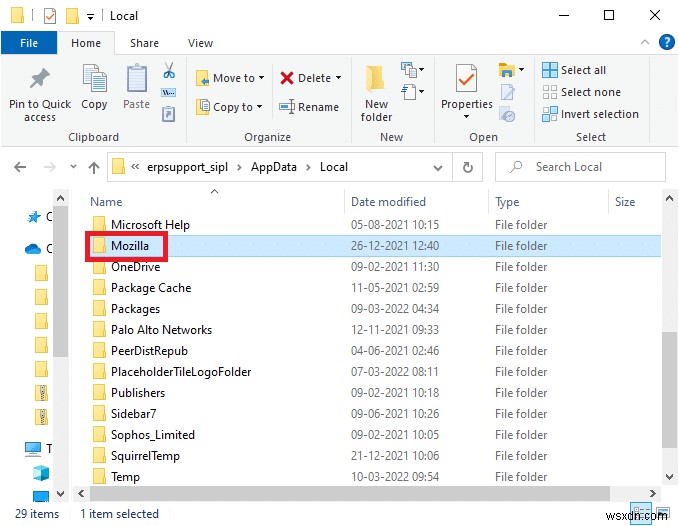Click Properties icon in quick access toolbar
The height and width of the screenshot is (526, 679).
click(50, 16)
